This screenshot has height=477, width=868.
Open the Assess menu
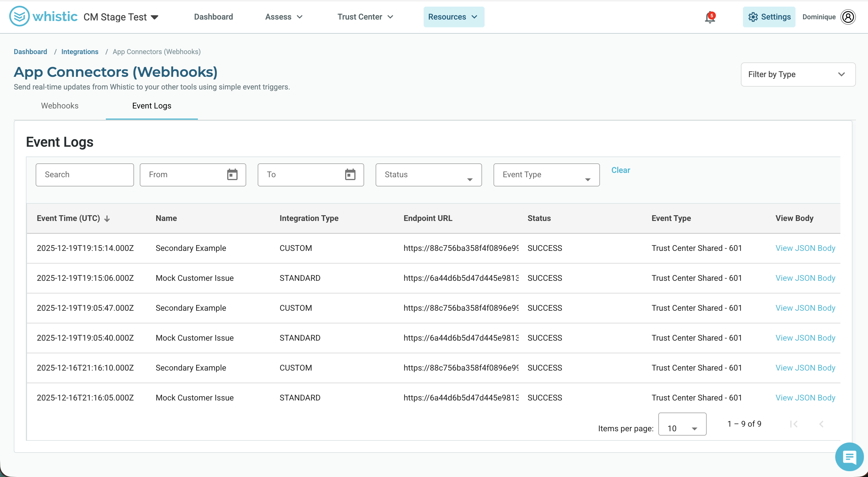[284, 17]
